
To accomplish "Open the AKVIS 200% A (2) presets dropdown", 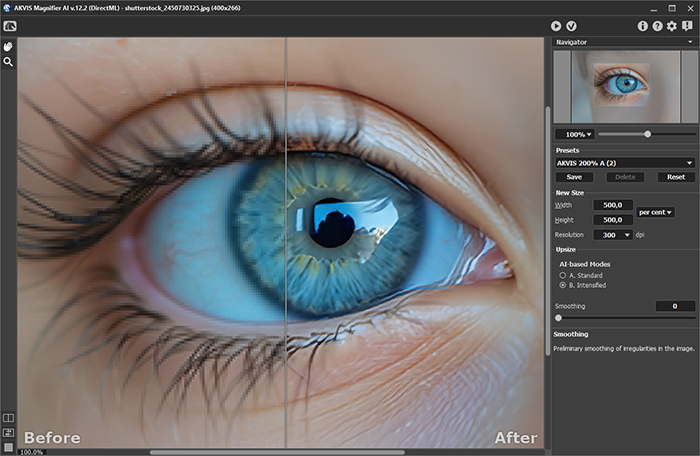I will (x=625, y=162).
